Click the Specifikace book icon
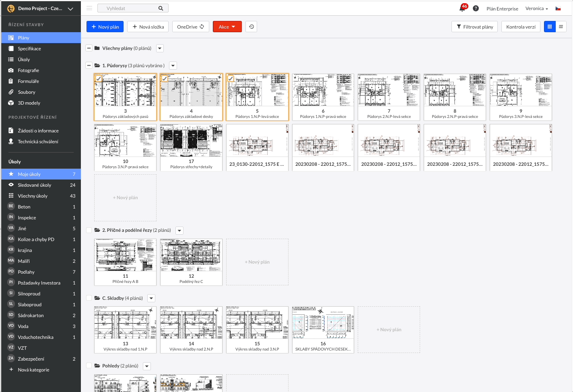573x392 pixels. click(x=11, y=48)
